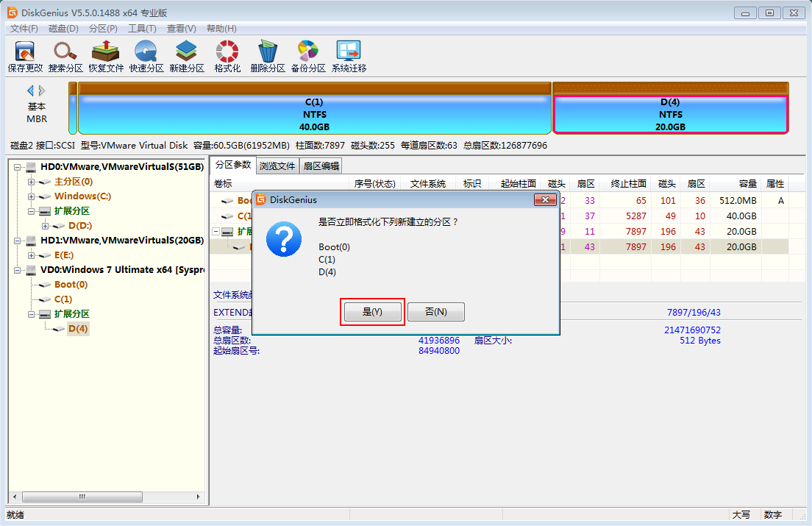812x526 pixels.
Task: Expand the E(E:) partition node
Action: (31, 255)
